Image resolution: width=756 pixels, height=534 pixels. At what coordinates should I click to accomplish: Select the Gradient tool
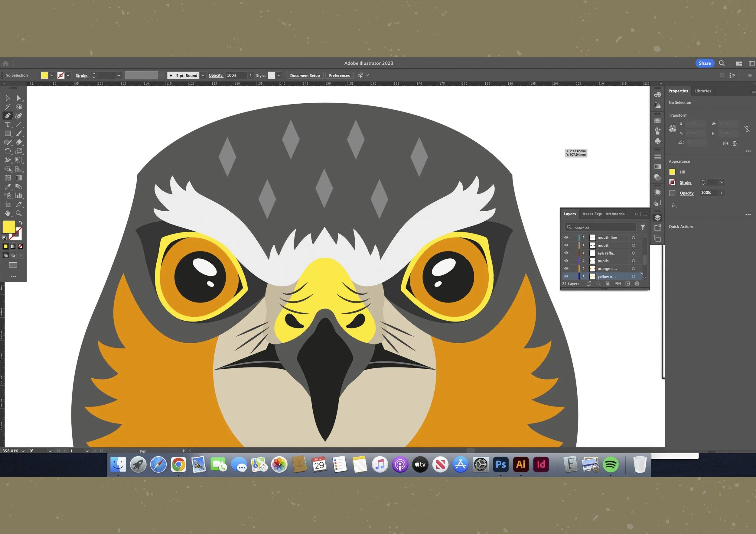pos(19,178)
